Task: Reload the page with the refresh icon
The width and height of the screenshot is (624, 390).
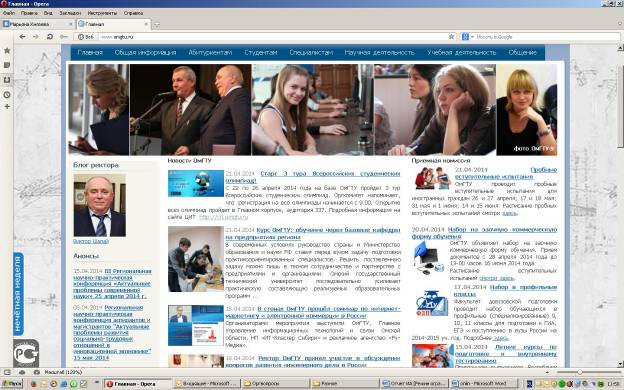Action: click(50, 37)
